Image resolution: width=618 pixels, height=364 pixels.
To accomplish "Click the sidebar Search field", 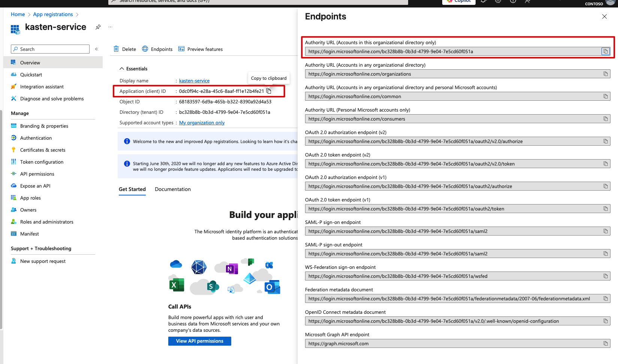I will [50, 49].
